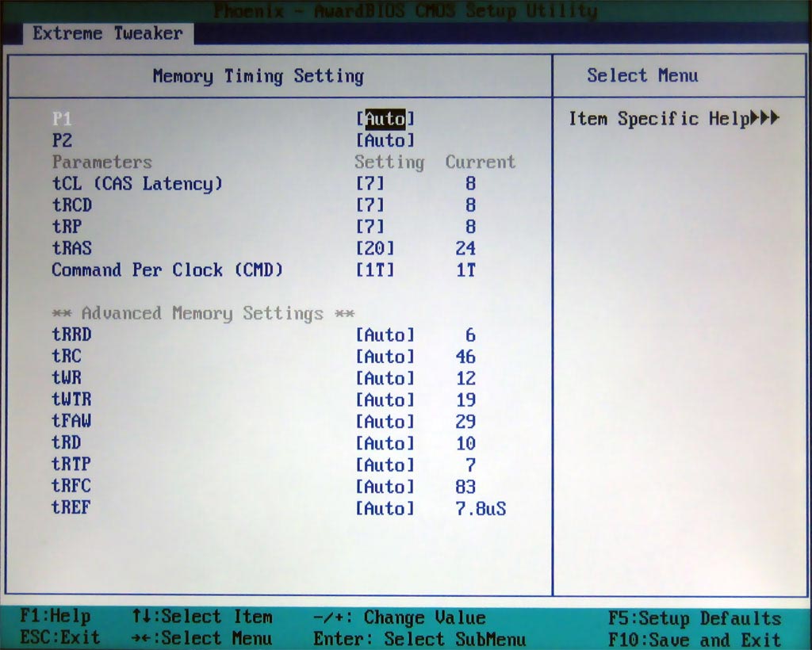This screenshot has height=650, width=812.
Task: Click the Select Item footer hint
Action: pyautogui.click(x=202, y=617)
